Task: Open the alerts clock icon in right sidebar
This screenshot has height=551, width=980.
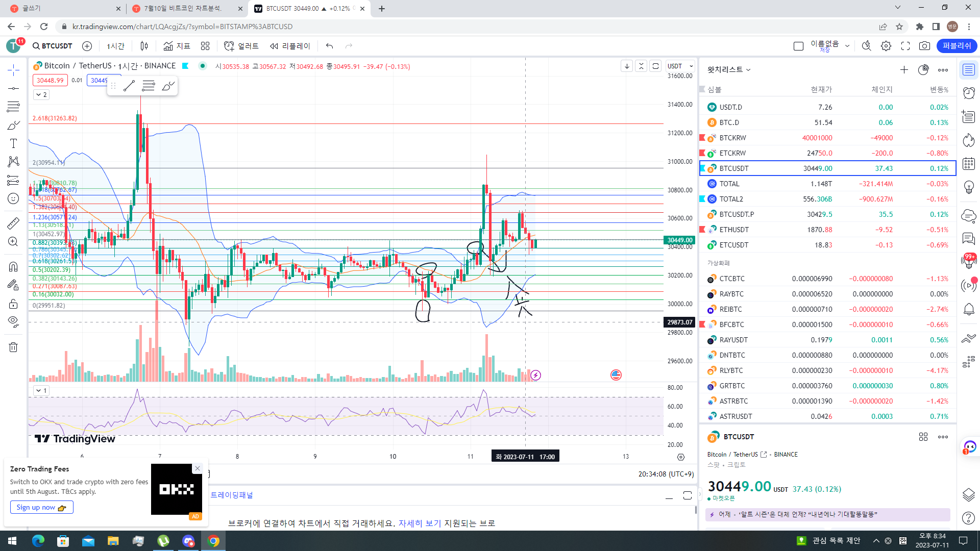Action: (x=969, y=93)
